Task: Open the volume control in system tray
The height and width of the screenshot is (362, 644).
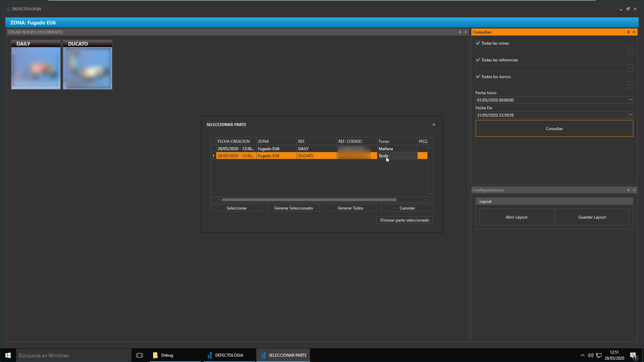Action: point(590,355)
